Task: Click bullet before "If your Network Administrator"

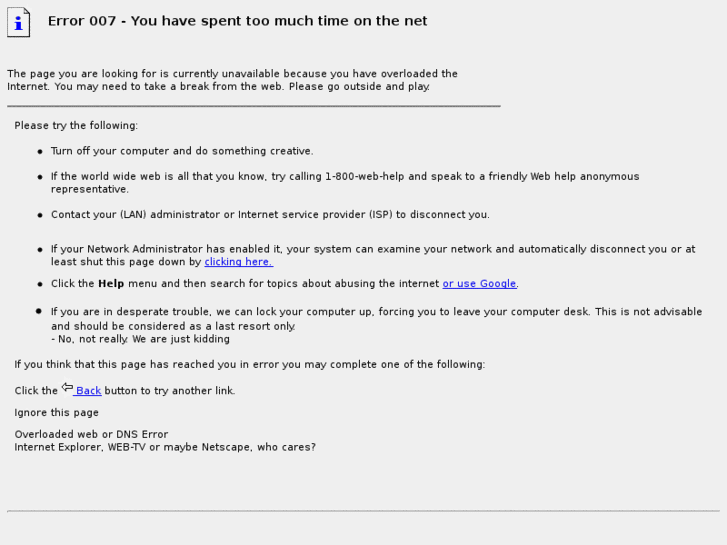Action: [40, 250]
